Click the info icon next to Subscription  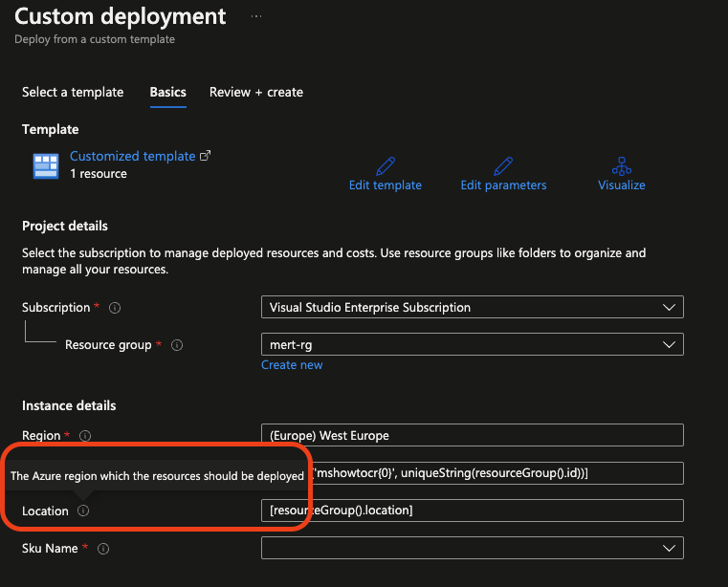click(x=115, y=308)
